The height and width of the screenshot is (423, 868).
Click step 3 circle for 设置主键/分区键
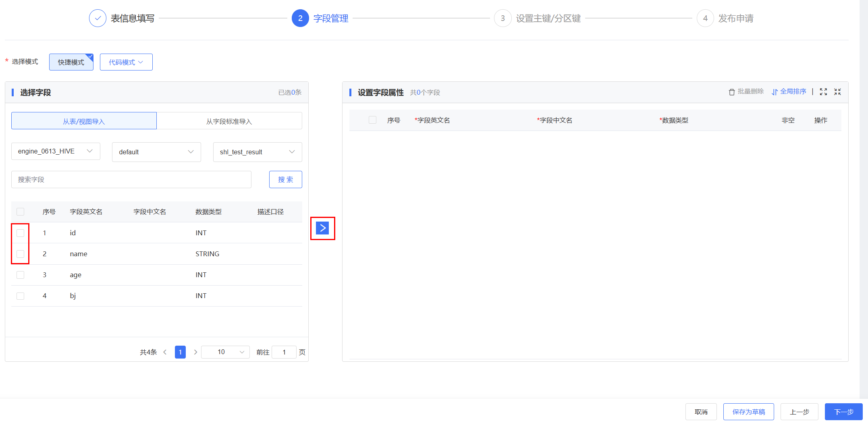(x=503, y=18)
